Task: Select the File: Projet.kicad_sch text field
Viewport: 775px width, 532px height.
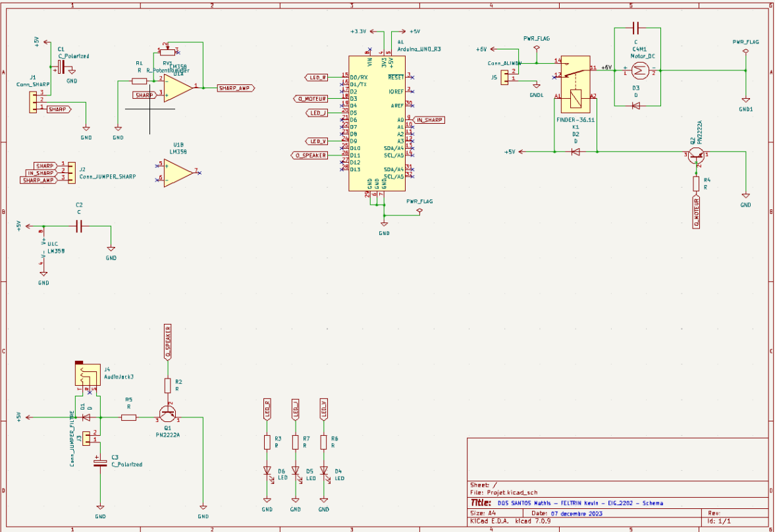Action: 504,492
